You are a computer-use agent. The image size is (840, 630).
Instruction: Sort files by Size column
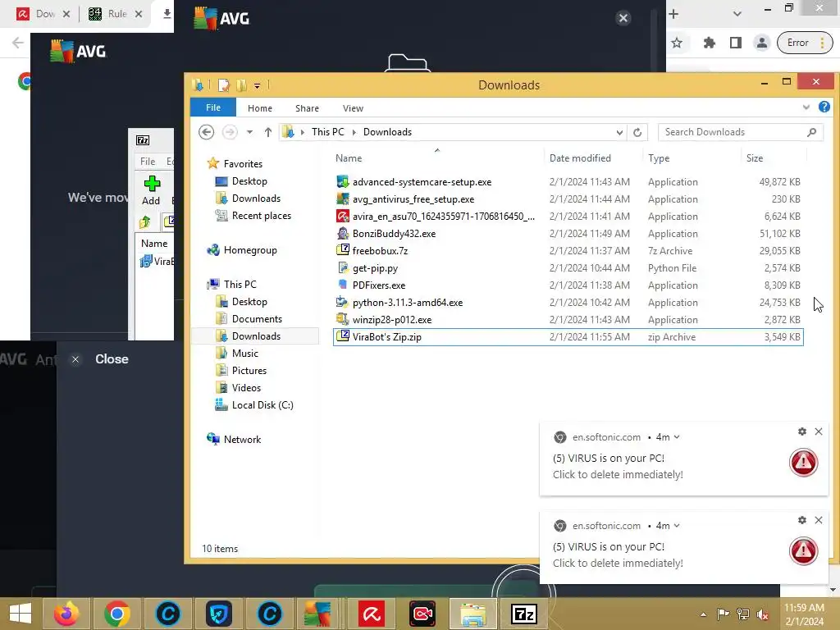pos(755,158)
